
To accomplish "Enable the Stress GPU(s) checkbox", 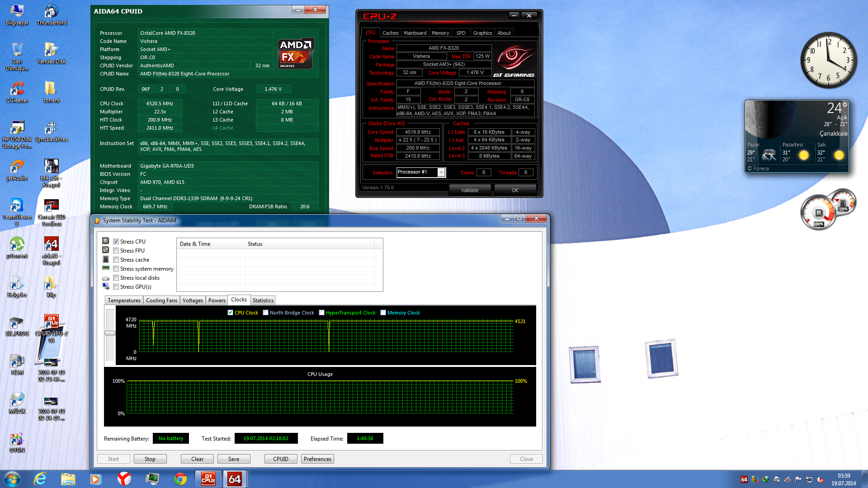I will pyautogui.click(x=116, y=287).
